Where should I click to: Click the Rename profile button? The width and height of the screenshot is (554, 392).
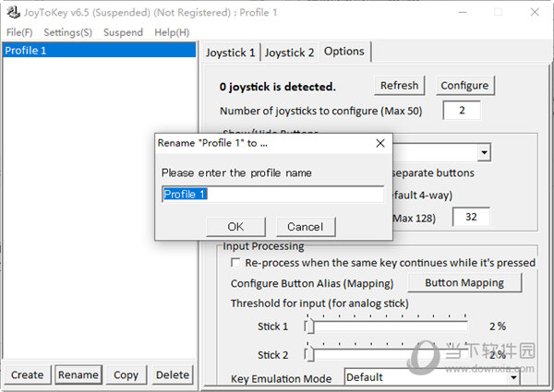78,374
